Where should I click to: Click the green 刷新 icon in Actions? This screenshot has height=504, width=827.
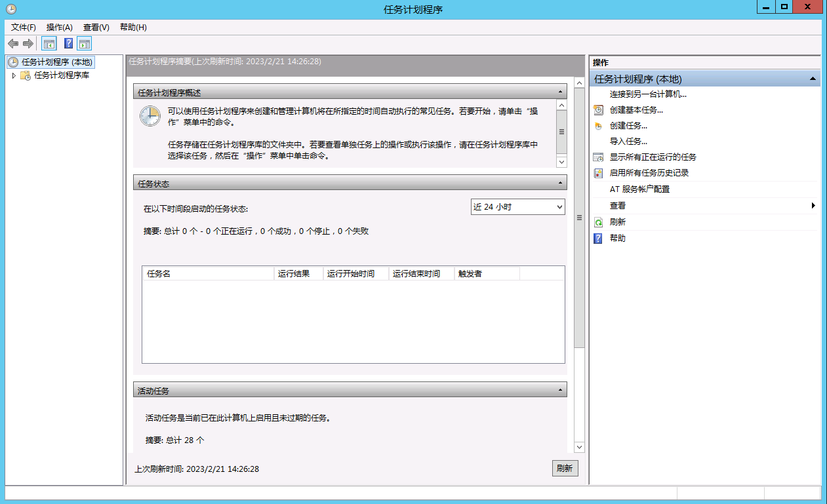click(597, 222)
